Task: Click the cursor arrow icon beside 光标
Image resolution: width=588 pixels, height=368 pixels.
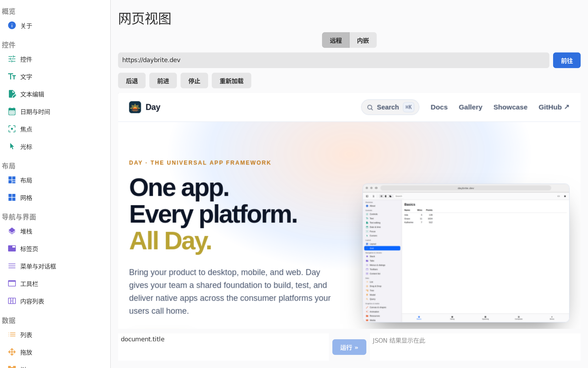Action: click(12, 146)
